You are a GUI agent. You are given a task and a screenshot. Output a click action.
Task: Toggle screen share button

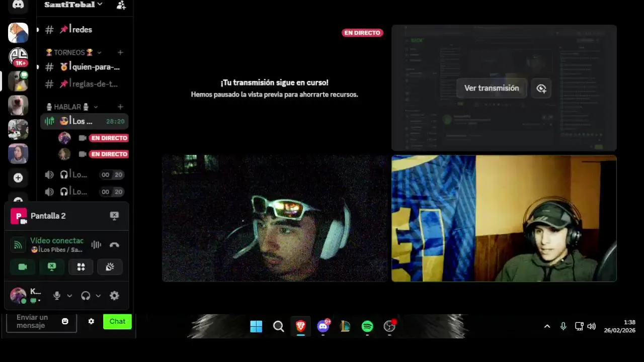point(52,267)
